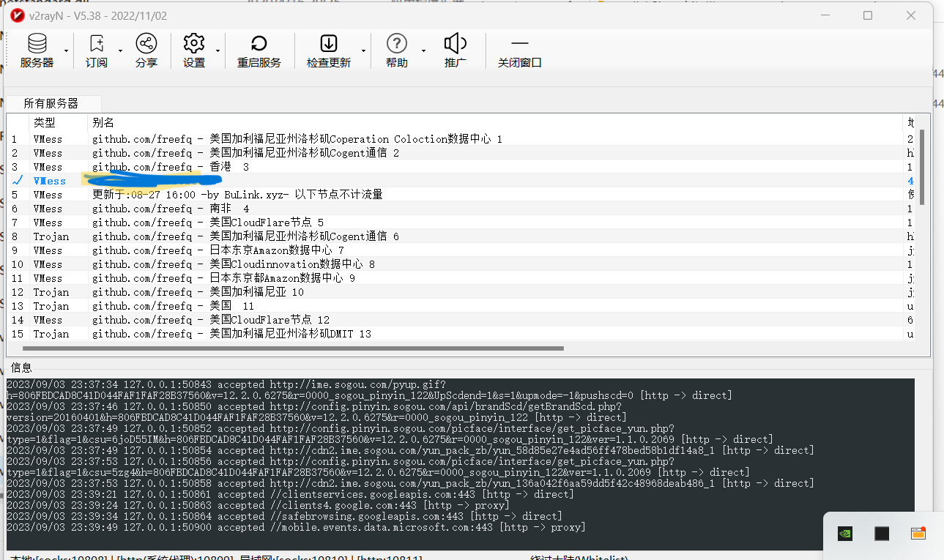Minimize the v2rayN window
This screenshot has width=944, height=560.
825,15
